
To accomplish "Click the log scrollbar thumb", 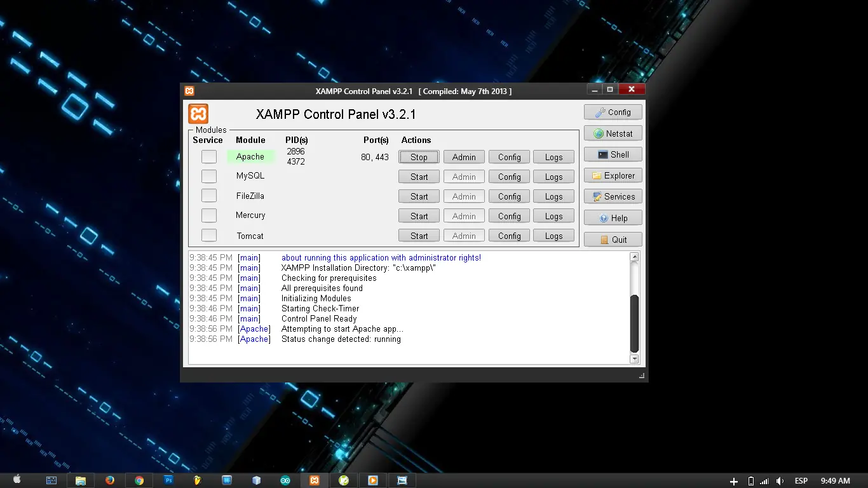I will [634, 323].
